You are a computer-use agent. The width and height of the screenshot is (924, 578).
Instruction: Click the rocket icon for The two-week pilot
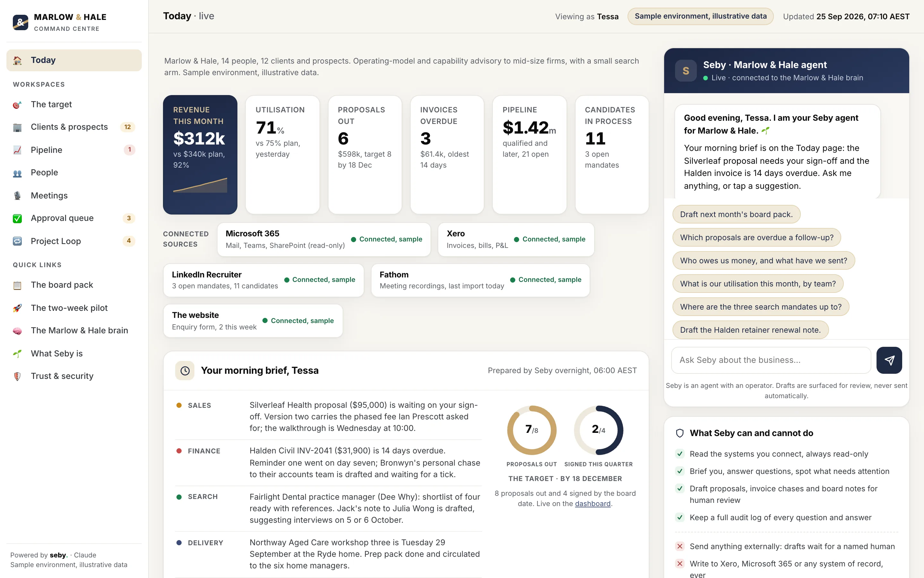coord(17,308)
